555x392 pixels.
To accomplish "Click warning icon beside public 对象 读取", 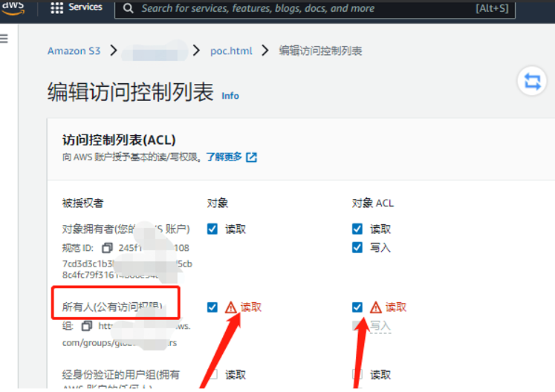I will (231, 307).
